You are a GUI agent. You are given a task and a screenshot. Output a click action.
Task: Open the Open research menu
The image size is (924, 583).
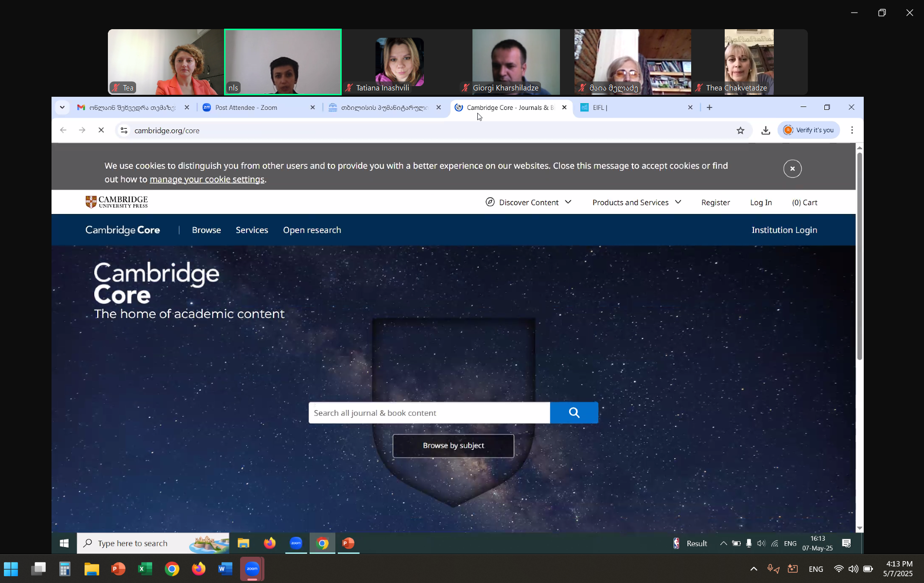pos(312,230)
